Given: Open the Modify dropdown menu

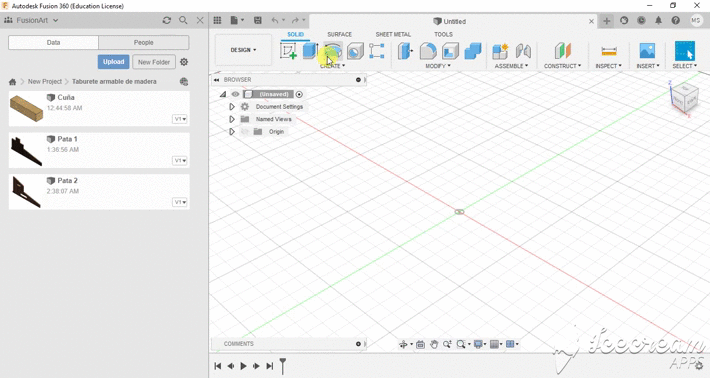Looking at the screenshot, I should (x=437, y=66).
